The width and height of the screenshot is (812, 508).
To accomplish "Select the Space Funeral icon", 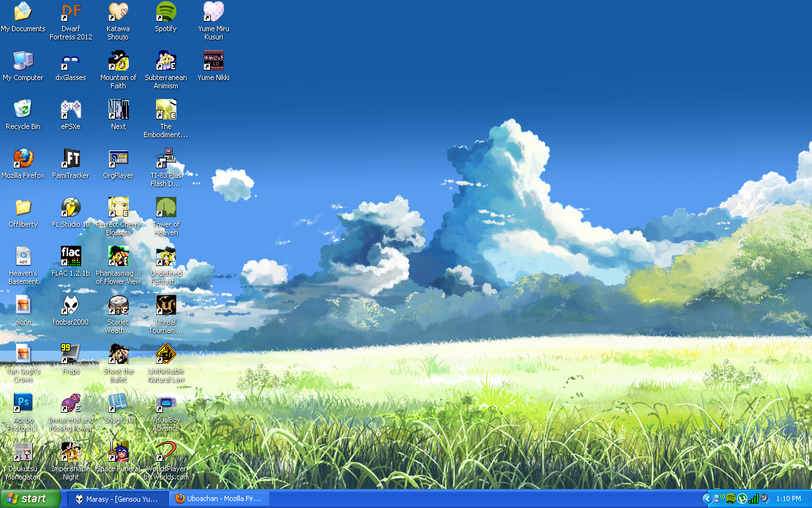I will pyautogui.click(x=119, y=451).
